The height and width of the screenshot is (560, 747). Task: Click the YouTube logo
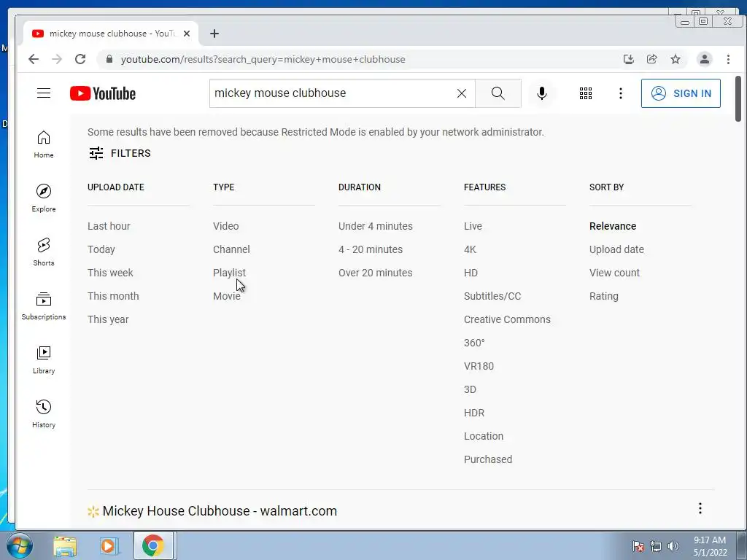(x=102, y=93)
